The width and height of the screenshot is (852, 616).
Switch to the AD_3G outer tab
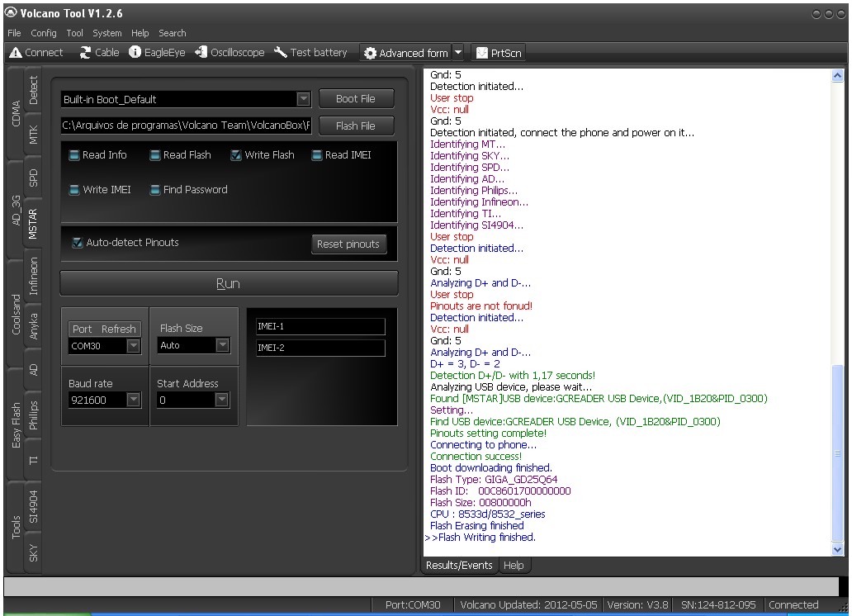coord(16,210)
